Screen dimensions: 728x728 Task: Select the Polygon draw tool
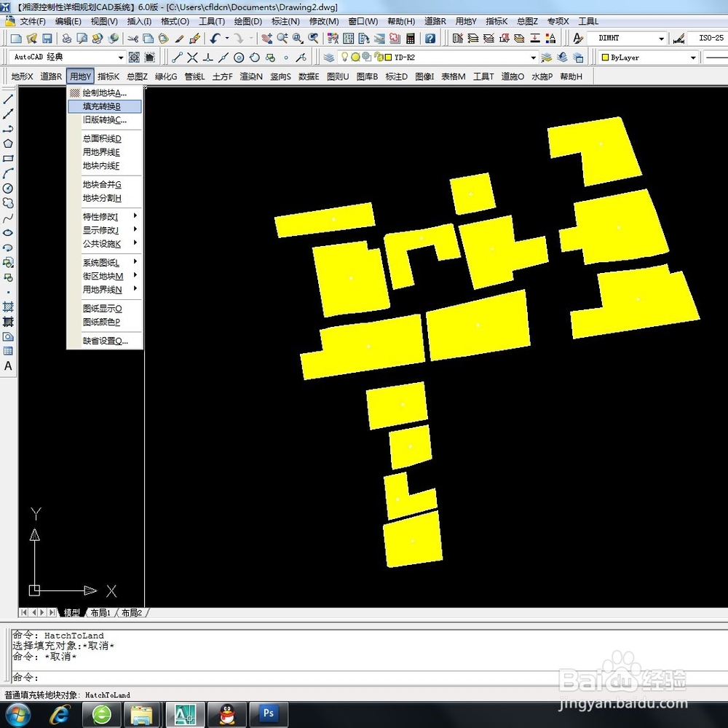click(8, 143)
